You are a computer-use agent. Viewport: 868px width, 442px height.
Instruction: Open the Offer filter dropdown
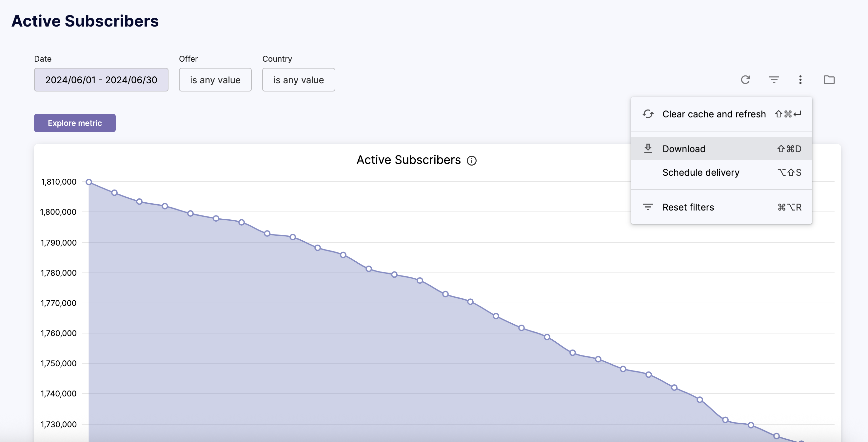[215, 80]
